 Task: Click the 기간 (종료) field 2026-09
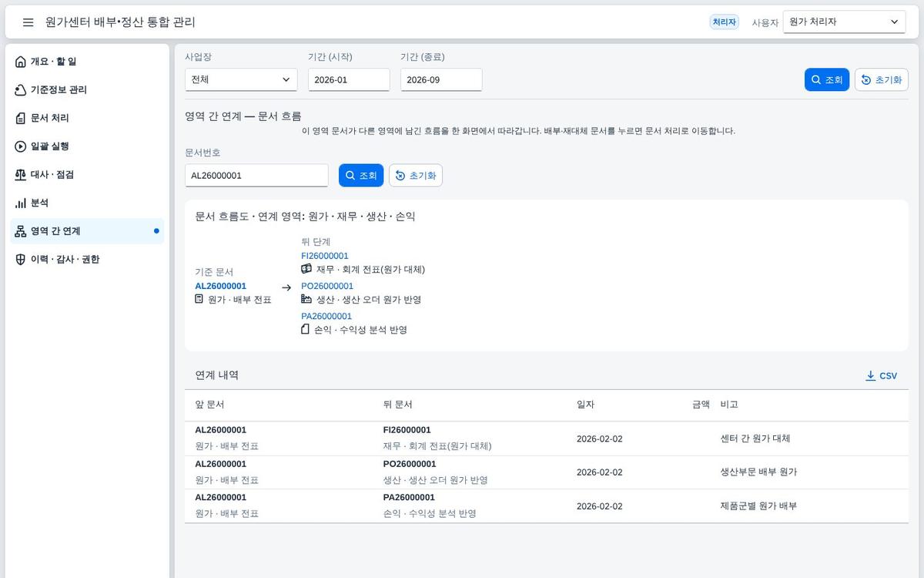coord(441,79)
